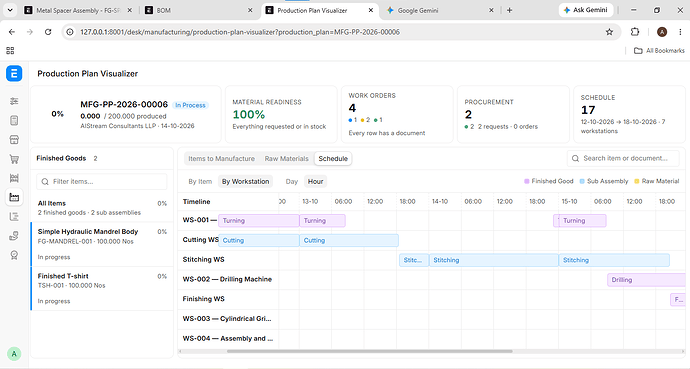The height and width of the screenshot is (369, 690).
Task: Open the ERPNext logo home icon
Action: point(14,73)
